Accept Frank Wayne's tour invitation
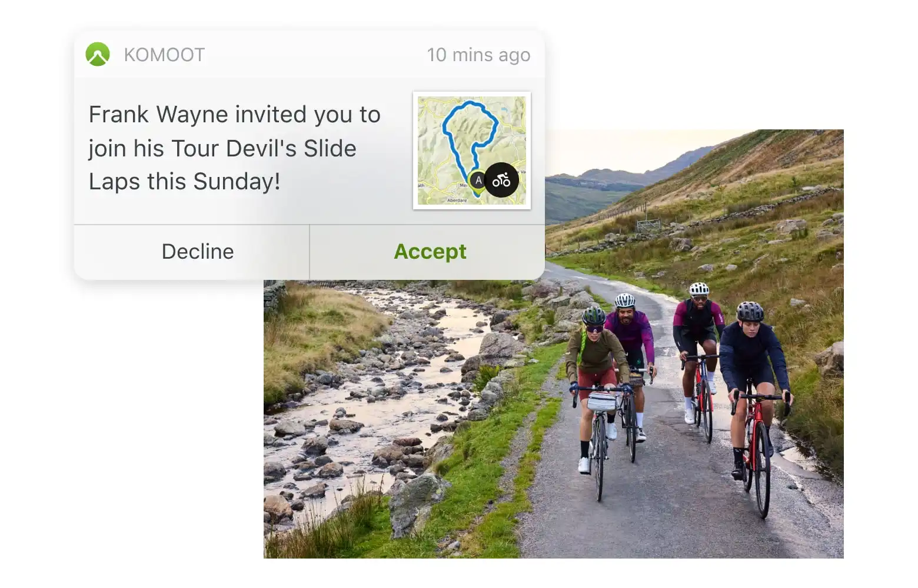This screenshot has width=918, height=588. 430,252
